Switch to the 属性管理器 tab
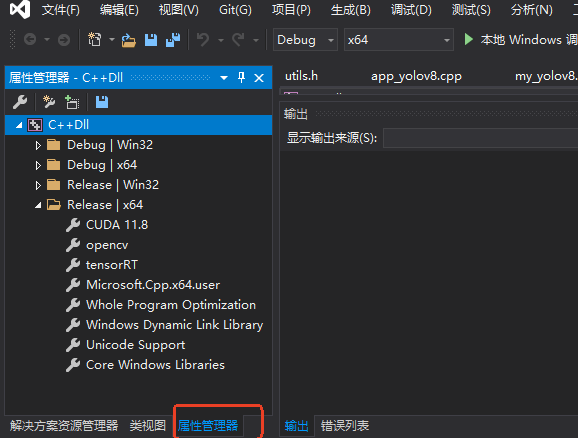This screenshot has width=578, height=438. (x=208, y=426)
